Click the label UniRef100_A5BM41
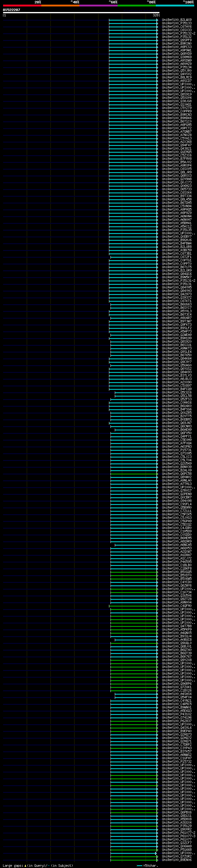 point(176,223)
